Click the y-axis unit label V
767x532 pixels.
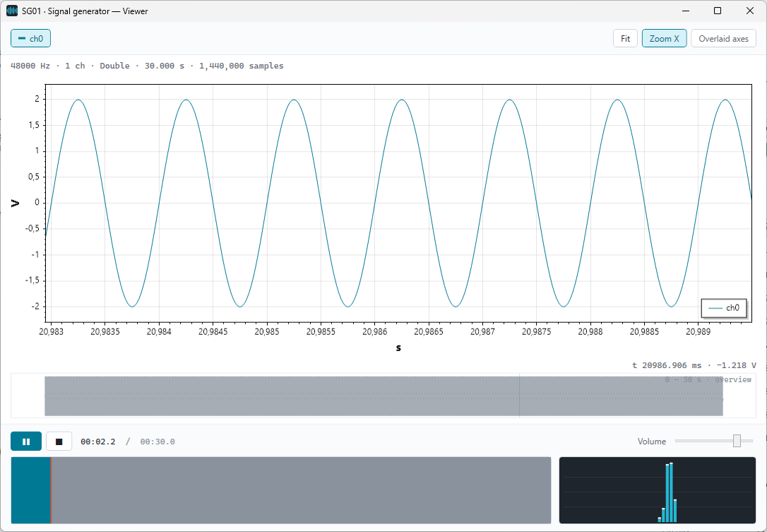tap(15, 203)
